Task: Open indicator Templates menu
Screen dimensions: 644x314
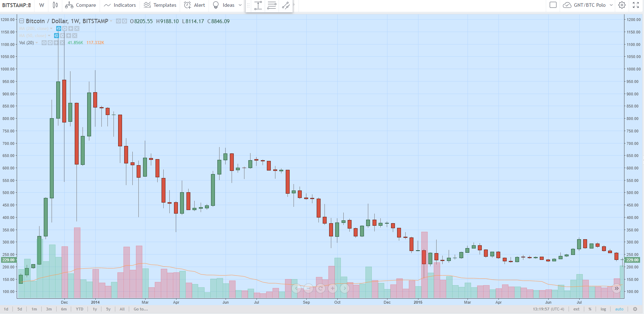Action: point(160,5)
